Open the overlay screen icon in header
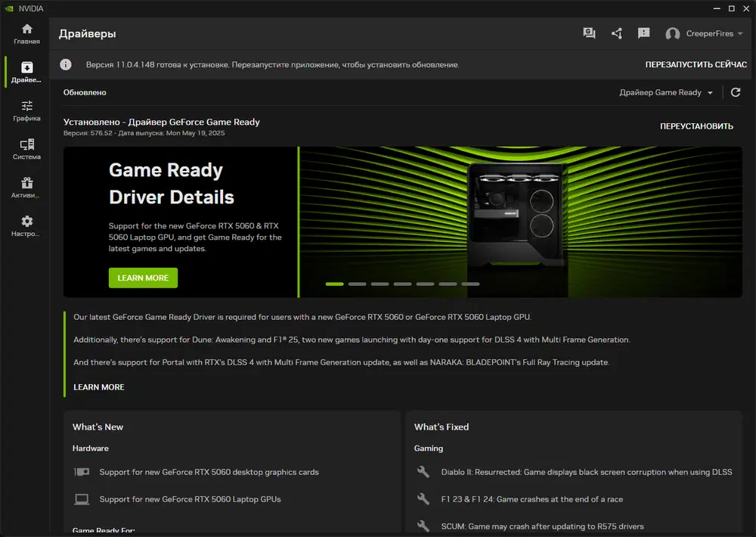Viewport: 756px width, 537px height. [x=589, y=33]
